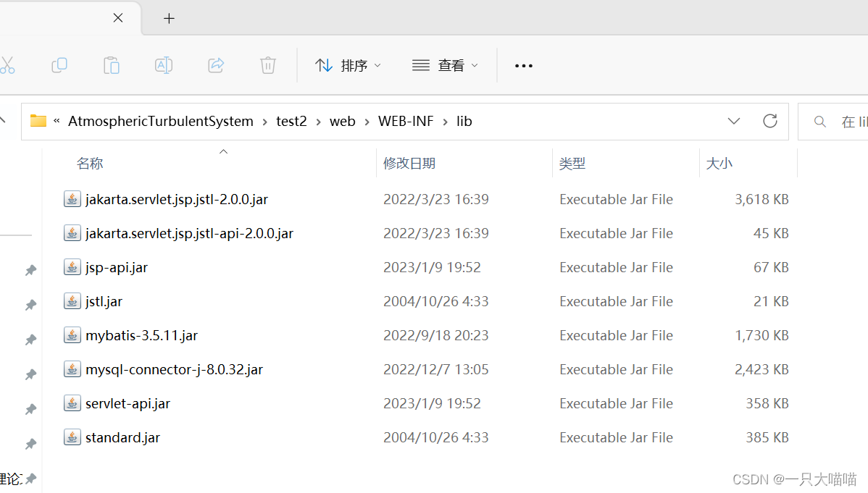Navigate to AtmosphericTurbulentSystem in breadcrumb
Image resolution: width=868 pixels, height=493 pixels.
coord(161,121)
